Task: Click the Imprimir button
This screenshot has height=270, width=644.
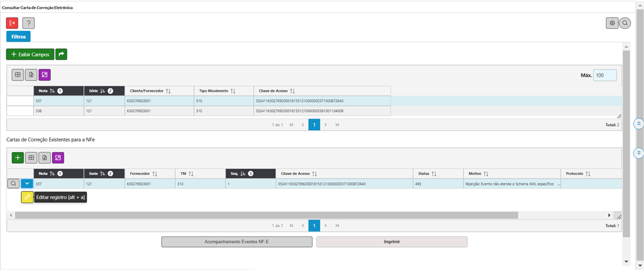Action: click(x=391, y=242)
